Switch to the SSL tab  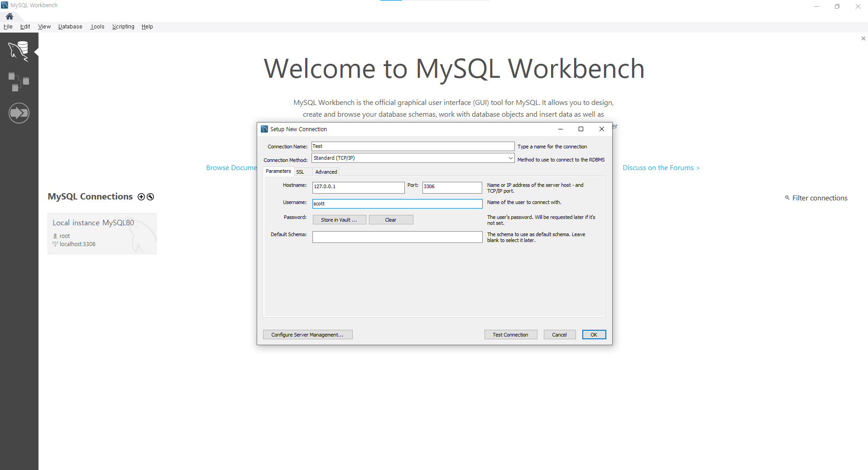300,172
